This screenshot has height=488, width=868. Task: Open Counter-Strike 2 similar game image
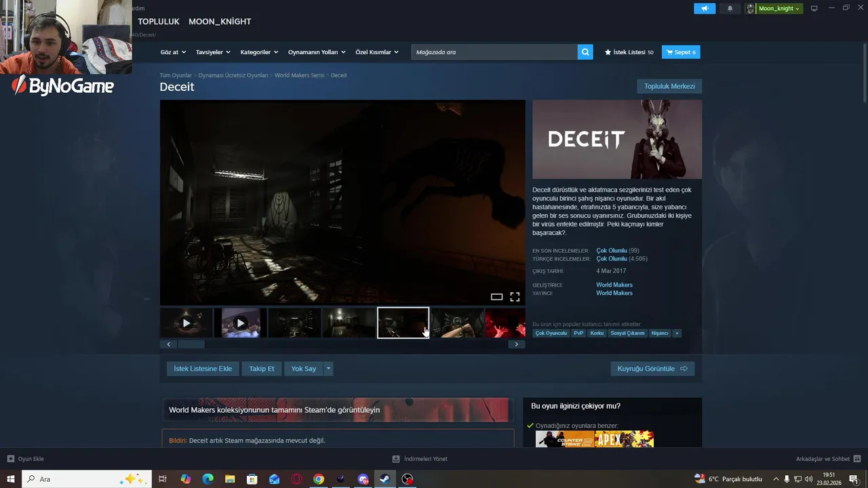[x=566, y=439]
